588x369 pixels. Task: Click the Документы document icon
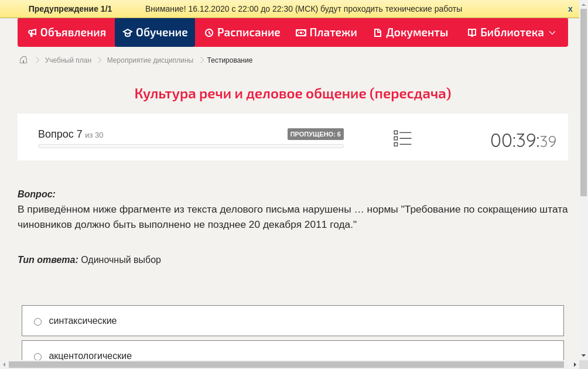(x=378, y=33)
